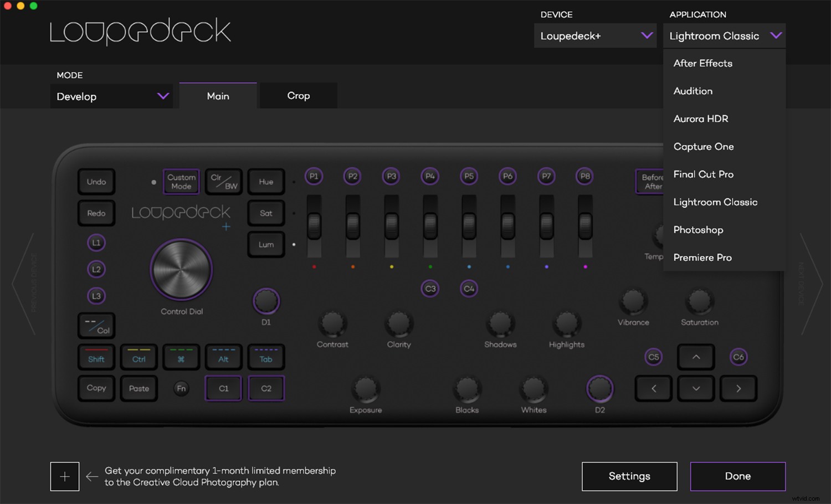This screenshot has width=831, height=504.
Task: Click the Vibrance knob
Action: click(633, 302)
